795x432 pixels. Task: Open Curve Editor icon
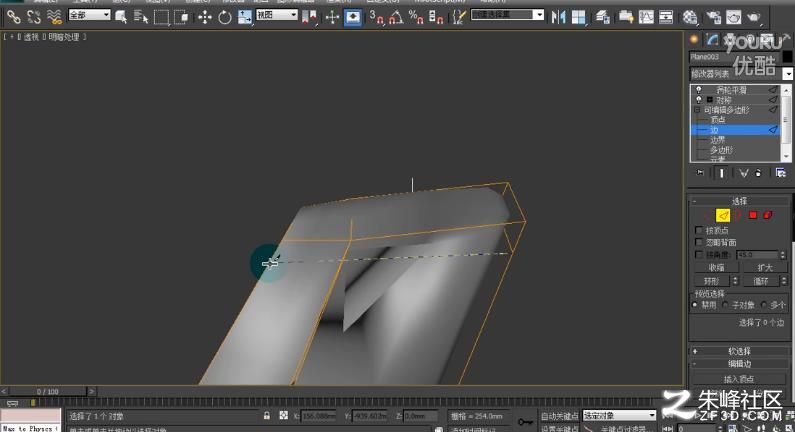646,17
